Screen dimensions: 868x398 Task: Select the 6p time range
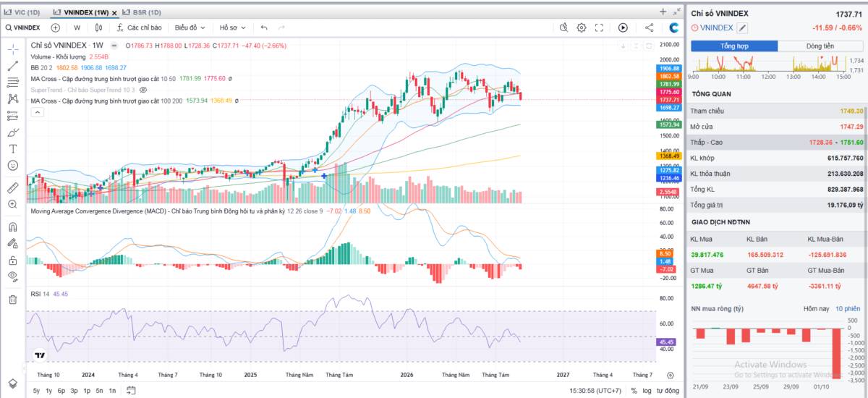click(61, 391)
